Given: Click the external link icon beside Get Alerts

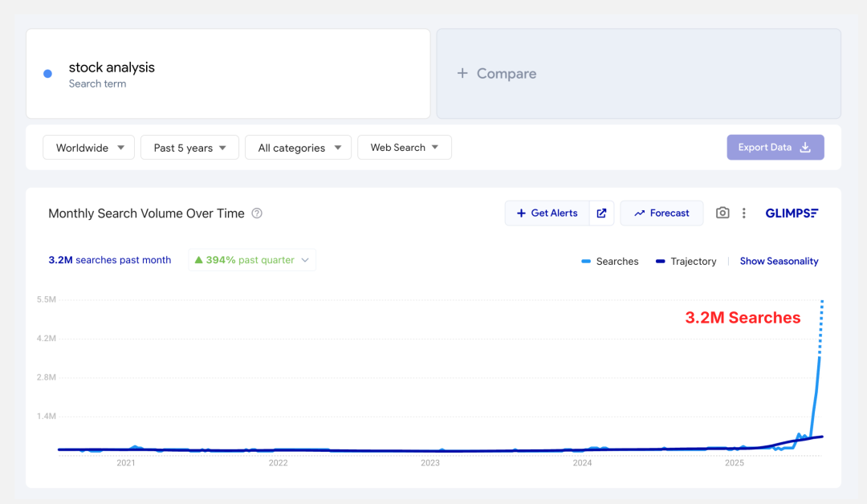Looking at the screenshot, I should click(601, 213).
